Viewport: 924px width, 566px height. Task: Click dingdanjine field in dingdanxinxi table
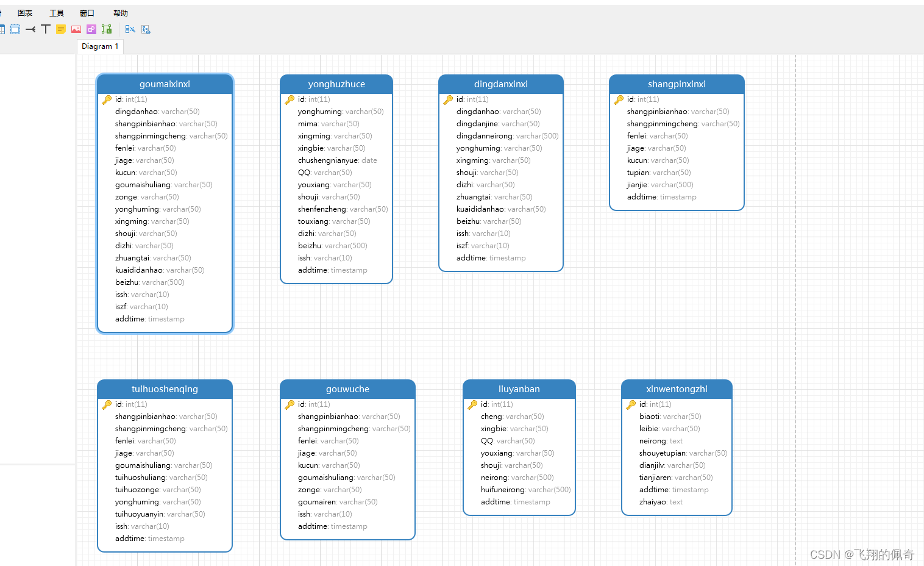498,124
